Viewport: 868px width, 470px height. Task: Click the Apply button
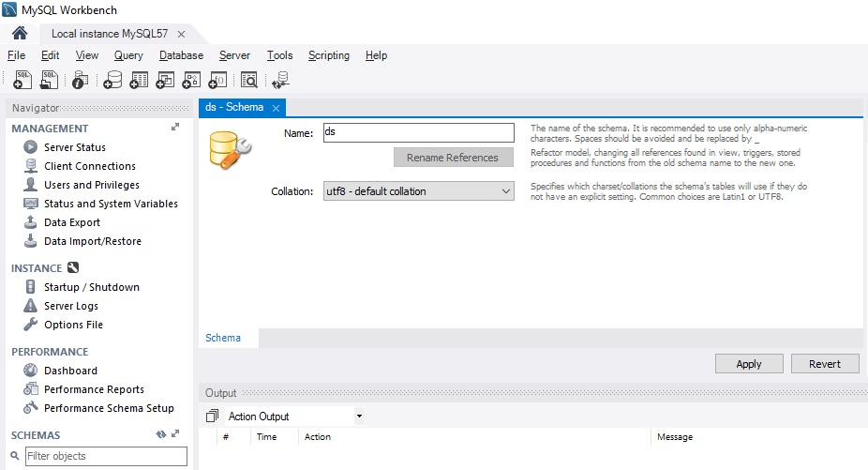tap(749, 364)
